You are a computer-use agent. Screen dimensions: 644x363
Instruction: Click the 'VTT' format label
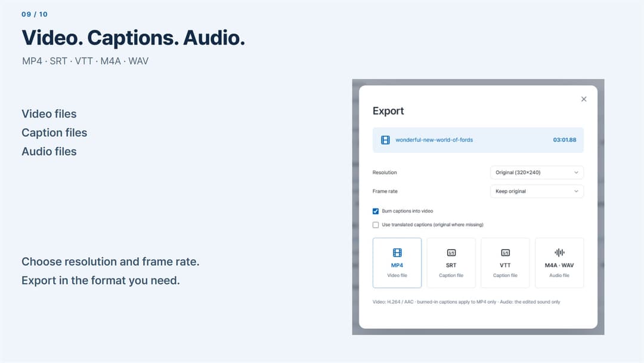coord(505,265)
